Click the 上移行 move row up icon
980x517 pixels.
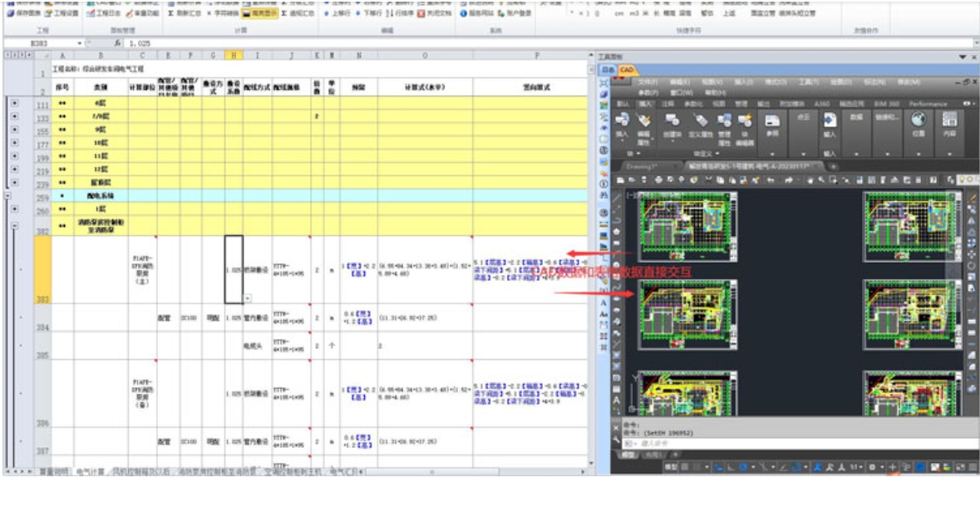pos(324,14)
